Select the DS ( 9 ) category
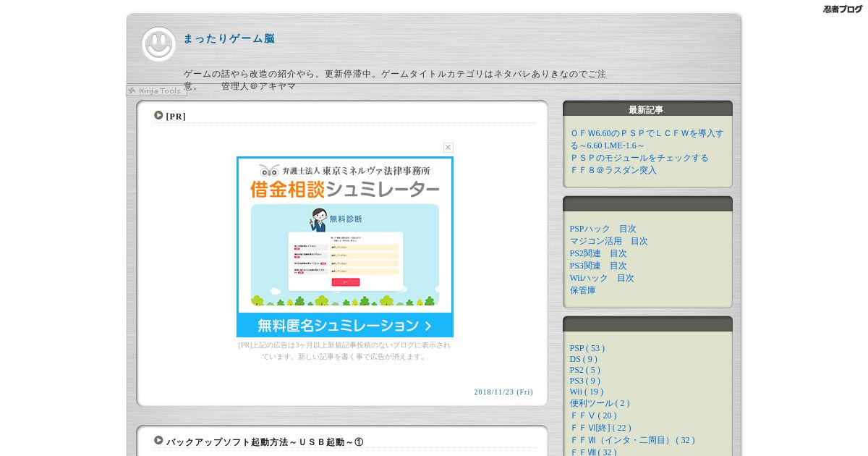Viewport: 868px width, 456px height. pyautogui.click(x=584, y=359)
